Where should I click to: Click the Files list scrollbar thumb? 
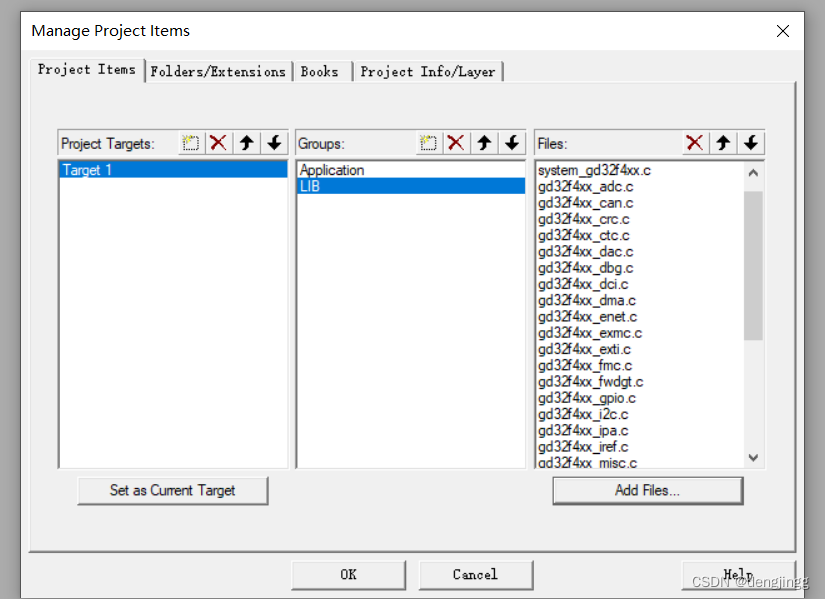pyautogui.click(x=753, y=266)
